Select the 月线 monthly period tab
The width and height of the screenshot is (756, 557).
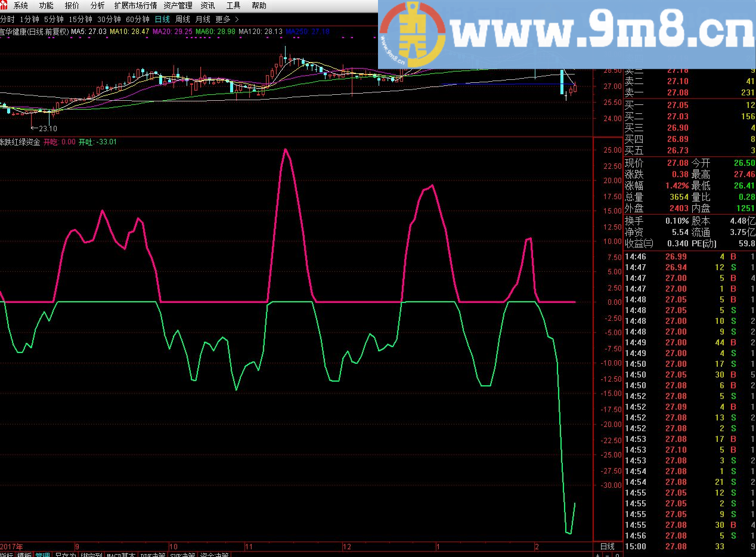click(203, 19)
